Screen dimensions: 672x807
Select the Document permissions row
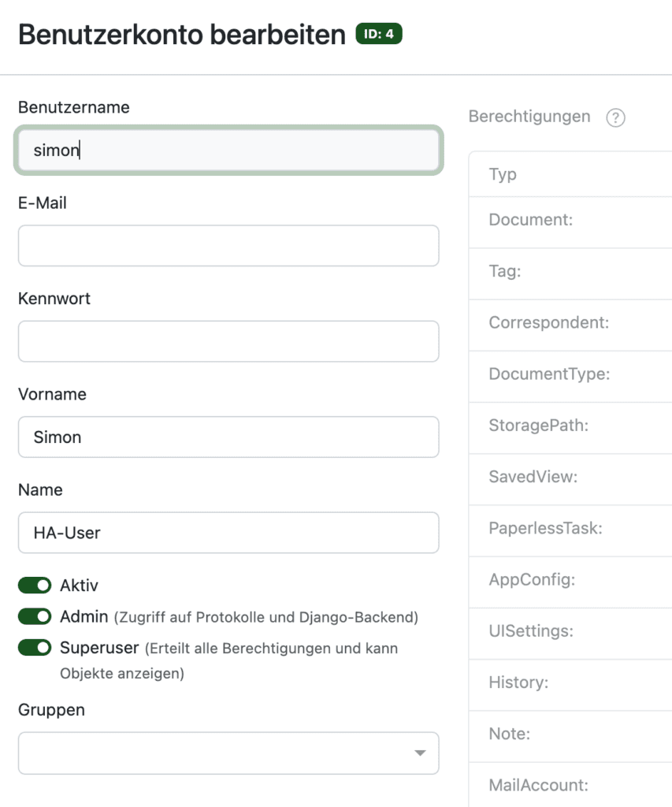coord(570,221)
